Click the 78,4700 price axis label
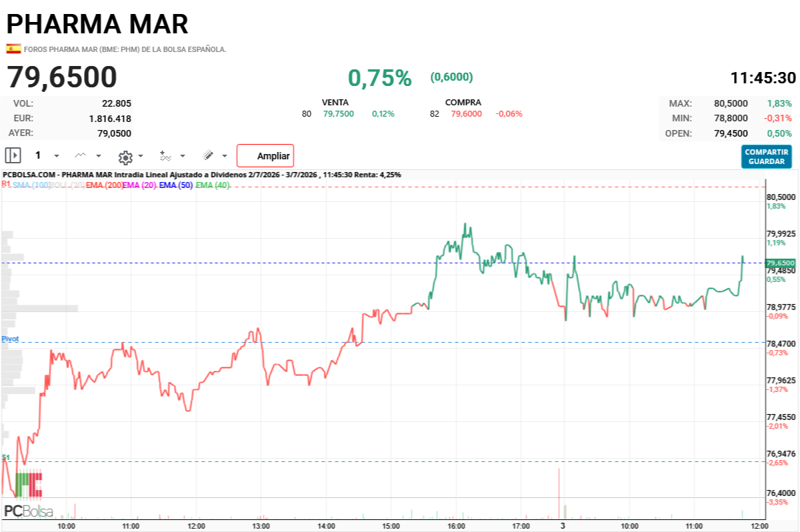Viewport: 800px width, 532px height. 781,343
